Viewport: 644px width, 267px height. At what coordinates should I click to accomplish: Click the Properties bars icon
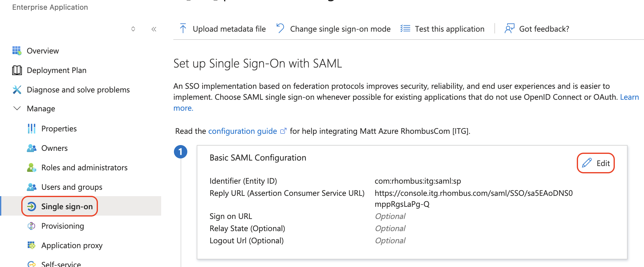pyautogui.click(x=31, y=129)
